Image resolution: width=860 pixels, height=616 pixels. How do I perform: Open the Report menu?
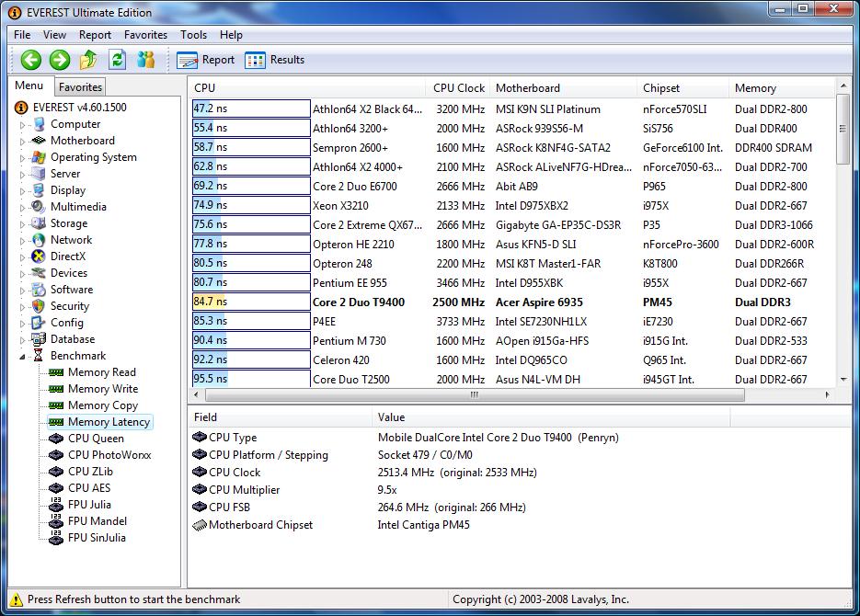pos(95,35)
